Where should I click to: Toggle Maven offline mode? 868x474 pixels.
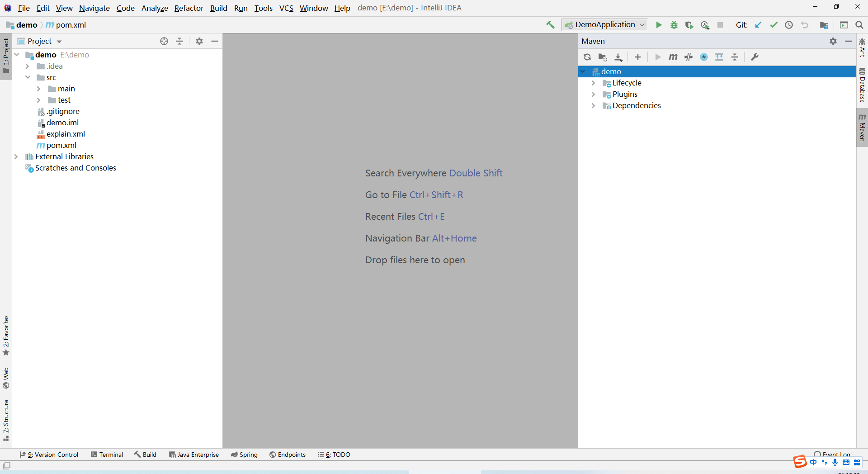[689, 57]
